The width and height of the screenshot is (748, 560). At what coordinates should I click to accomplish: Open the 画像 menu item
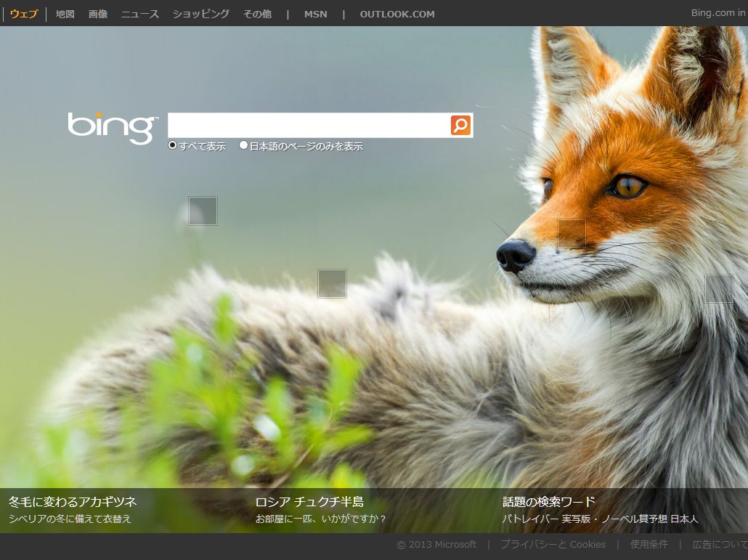(x=98, y=14)
